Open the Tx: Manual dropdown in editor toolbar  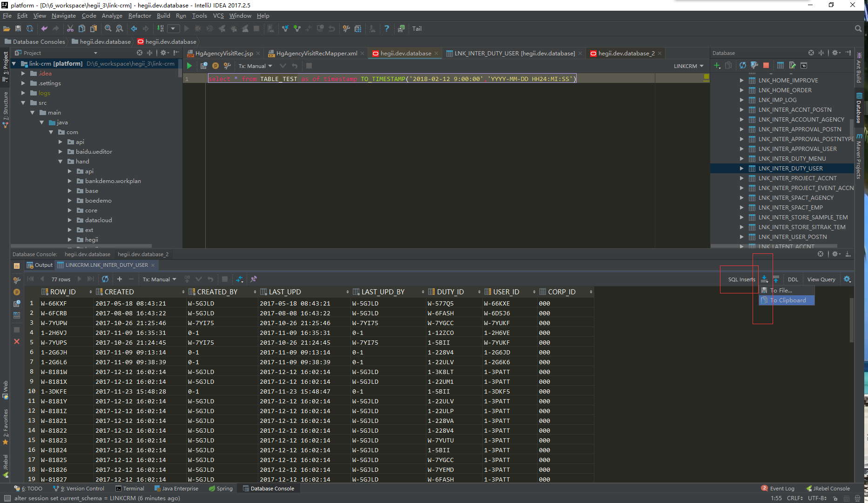255,66
